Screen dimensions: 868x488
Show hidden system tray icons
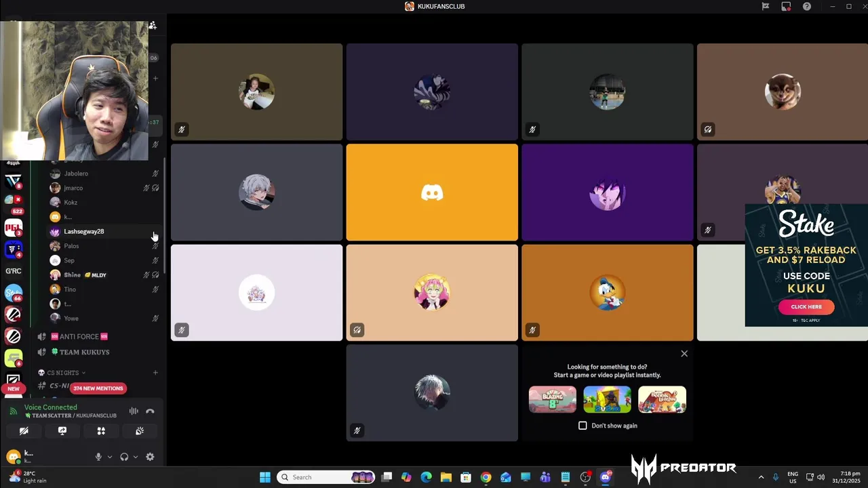[x=761, y=477]
